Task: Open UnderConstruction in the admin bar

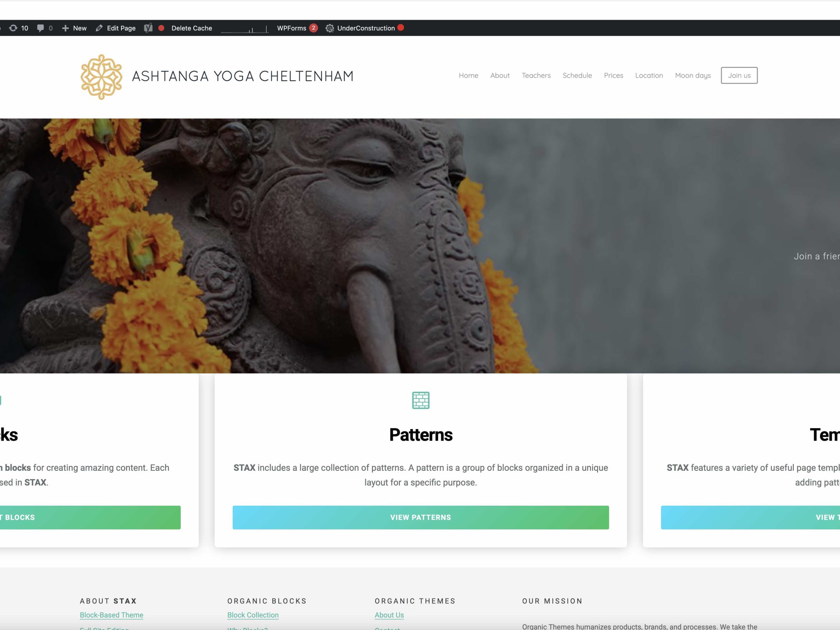Action: tap(366, 28)
